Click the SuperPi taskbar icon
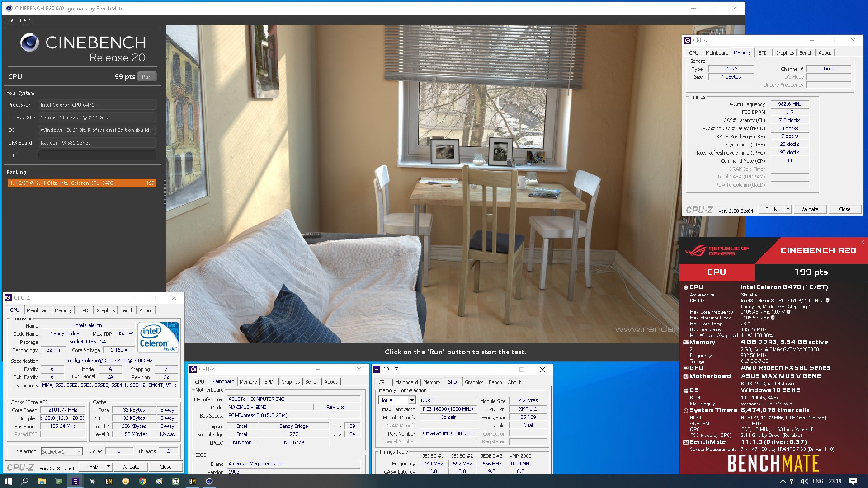Image resolution: width=868 pixels, height=488 pixels. 176,481
